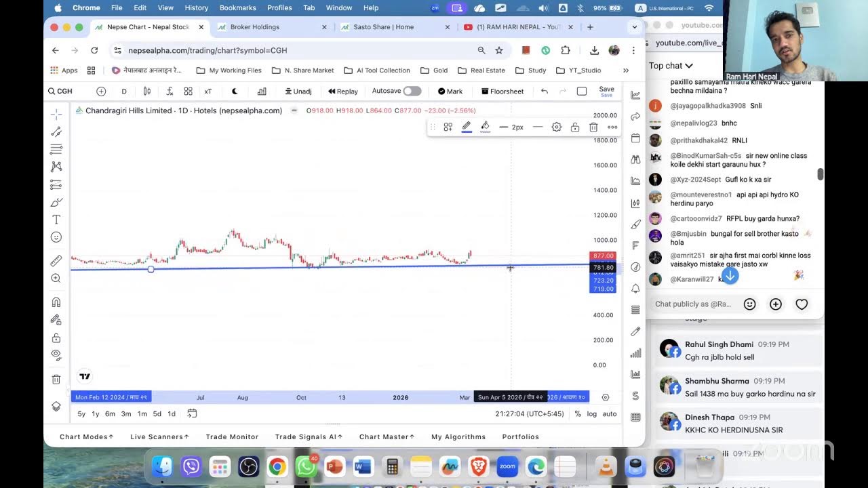This screenshot has height=488, width=868.
Task: Open the object tree layers icon
Action: pos(56,407)
